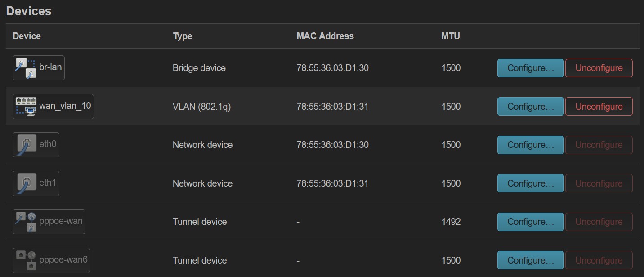Click the greyed Unconfigure button for eth0
The width and height of the screenshot is (644, 277).
(599, 145)
